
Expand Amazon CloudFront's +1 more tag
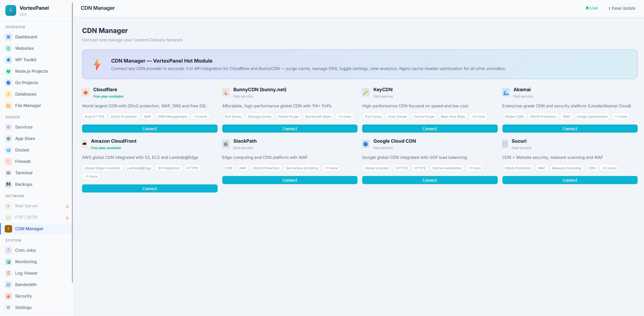pyautogui.click(x=91, y=176)
